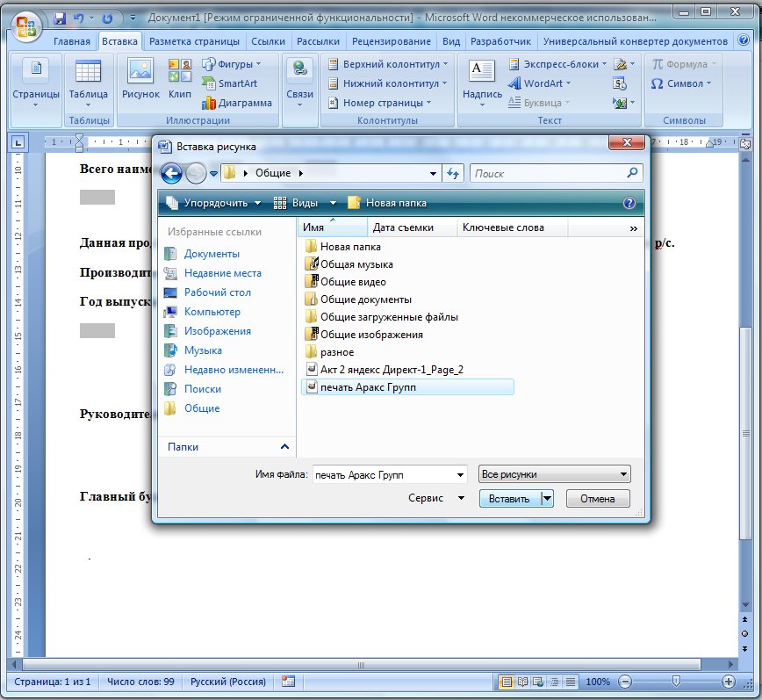Open the Упорядочить dropdown menu
Viewport: 762px width, 700px height.
[x=213, y=203]
